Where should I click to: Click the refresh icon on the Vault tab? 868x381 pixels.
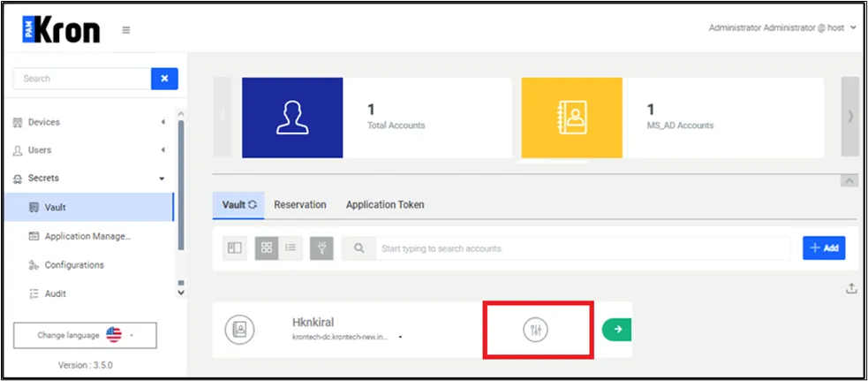coord(253,205)
